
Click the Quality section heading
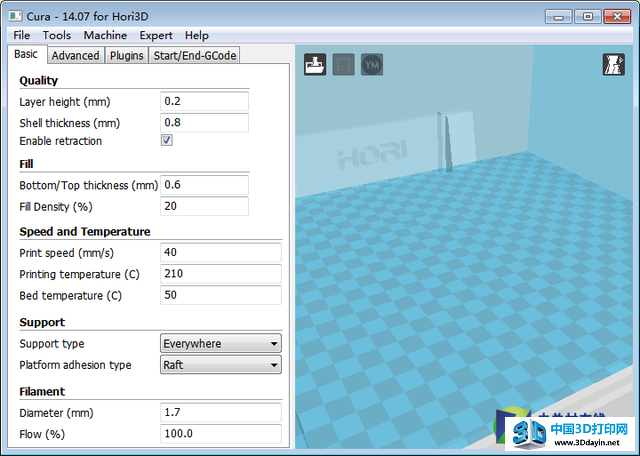click(39, 80)
